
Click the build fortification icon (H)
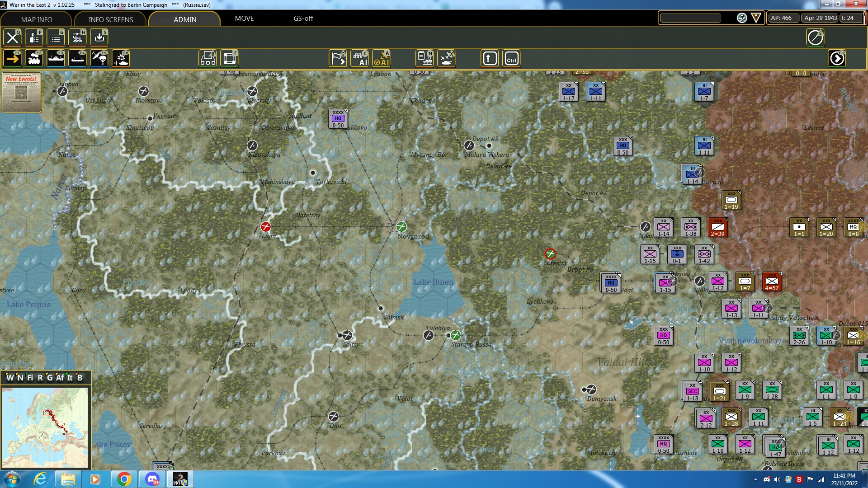point(77,38)
